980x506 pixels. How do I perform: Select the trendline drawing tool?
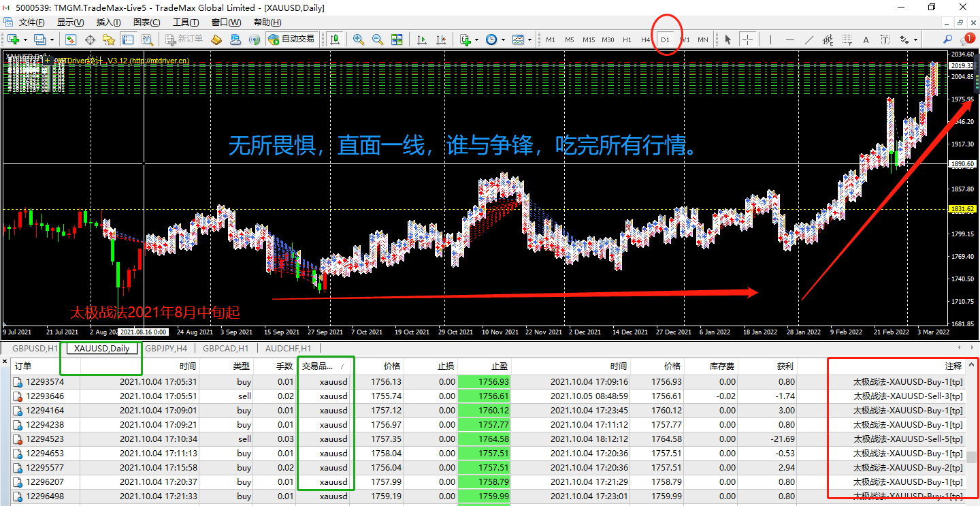[808, 39]
